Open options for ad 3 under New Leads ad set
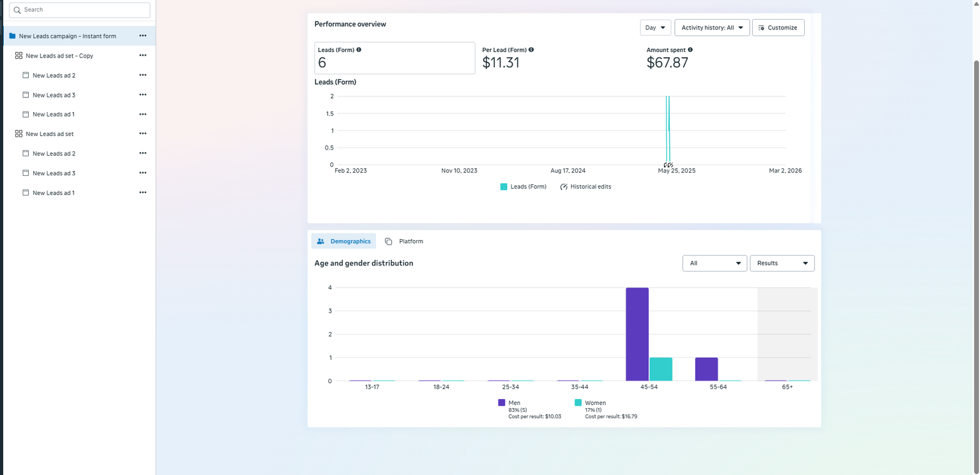Screen dimensions: 980x475 click(143, 173)
